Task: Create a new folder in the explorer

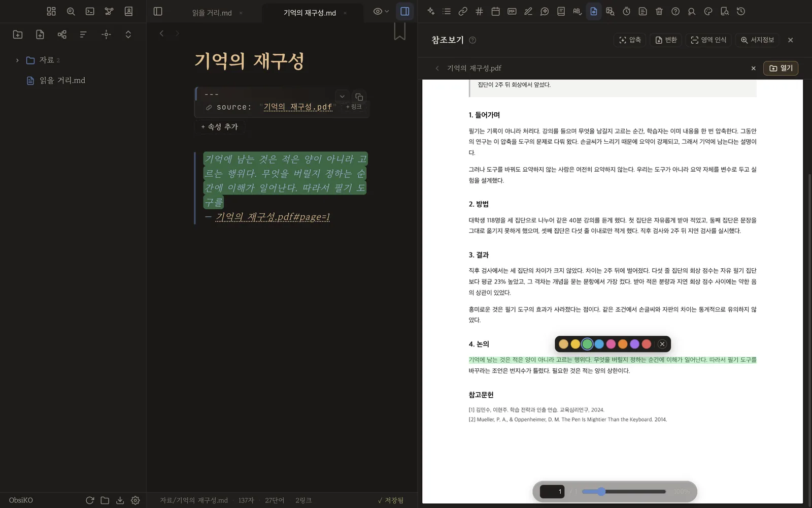Action: point(18,35)
